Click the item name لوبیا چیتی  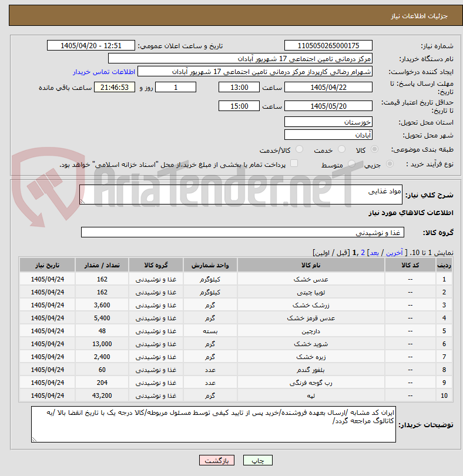tap(311, 292)
